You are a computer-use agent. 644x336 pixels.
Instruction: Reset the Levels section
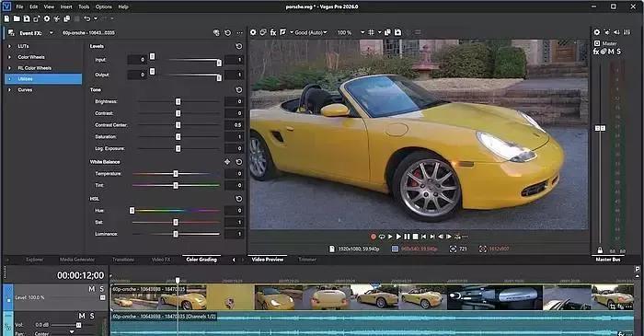pyautogui.click(x=238, y=46)
